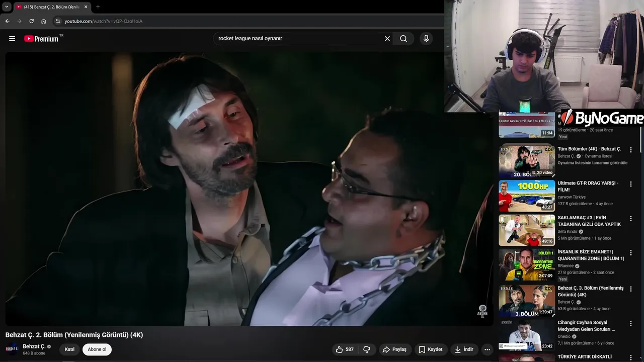Click '648 B abone' subscriber count

(x=34, y=353)
